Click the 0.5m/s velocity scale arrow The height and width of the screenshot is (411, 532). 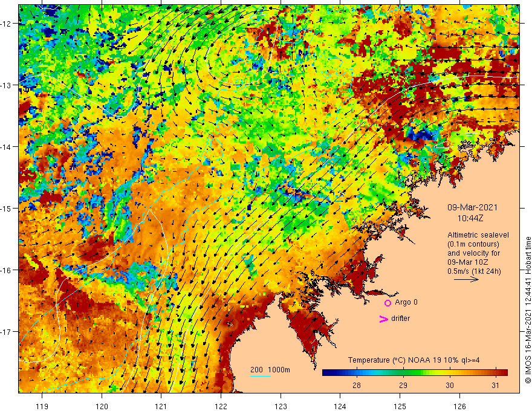click(466, 280)
